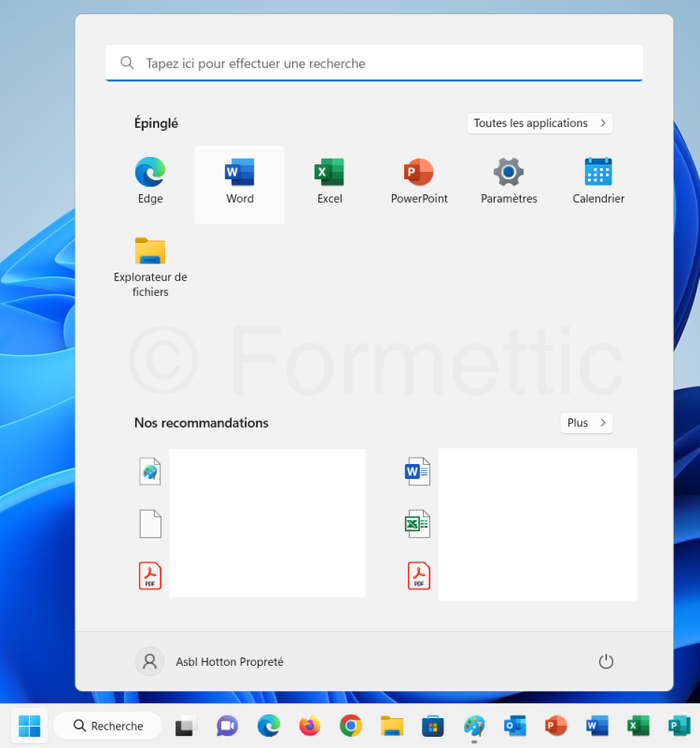This screenshot has height=748, width=700.
Task: Launch Firefox from the taskbar
Action: pos(310,726)
